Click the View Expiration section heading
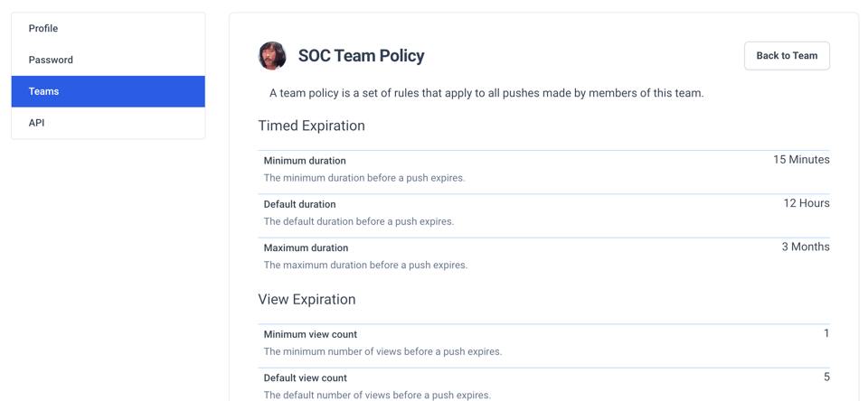Image resolution: width=868 pixels, height=401 pixels. (307, 299)
